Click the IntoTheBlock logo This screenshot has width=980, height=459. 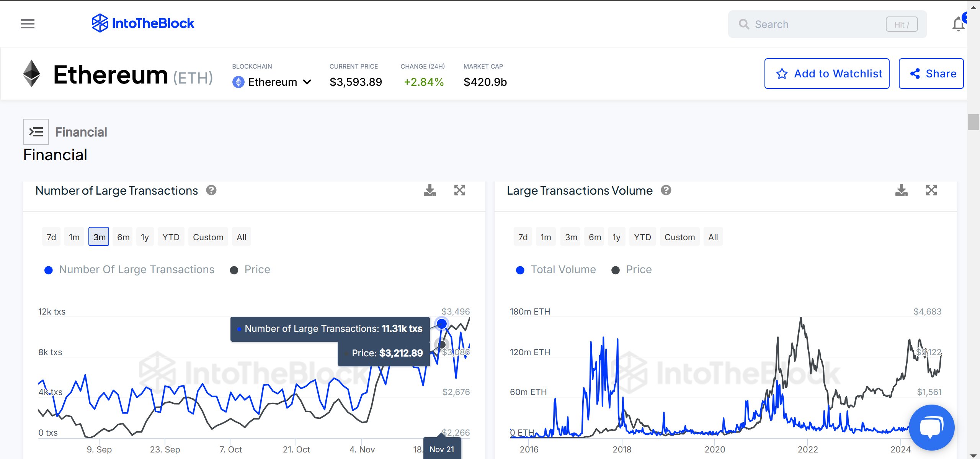click(143, 23)
